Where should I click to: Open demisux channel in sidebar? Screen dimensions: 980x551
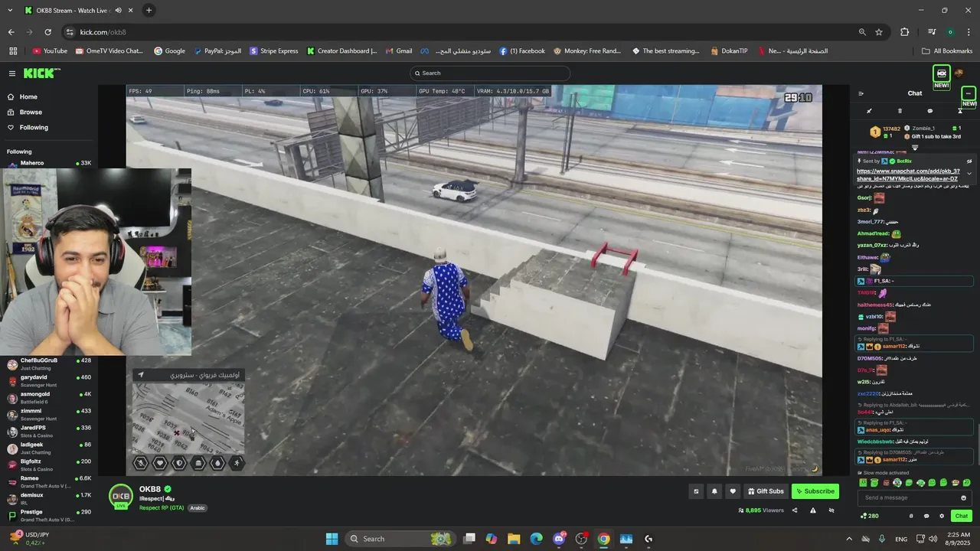[49, 498]
